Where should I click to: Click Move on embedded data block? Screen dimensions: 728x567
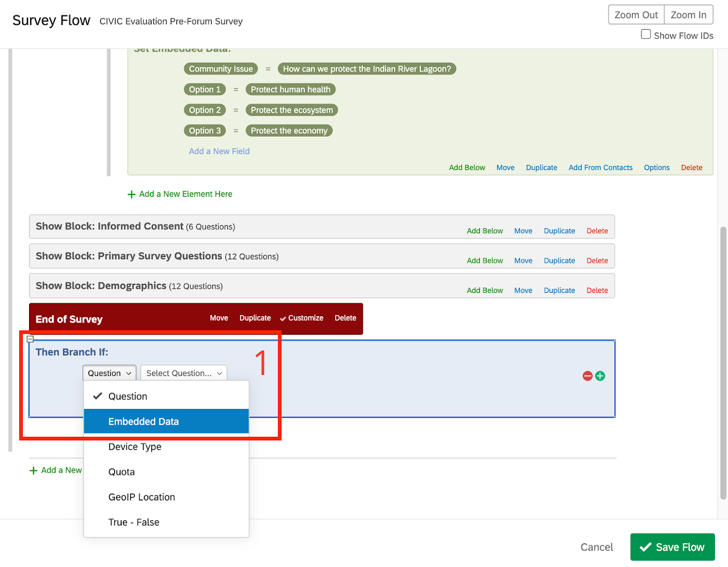pos(505,168)
